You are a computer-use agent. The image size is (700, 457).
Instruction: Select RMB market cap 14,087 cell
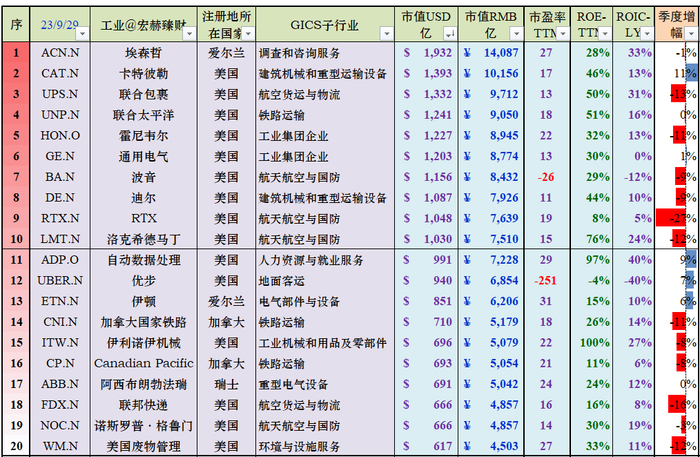pyautogui.click(x=491, y=53)
